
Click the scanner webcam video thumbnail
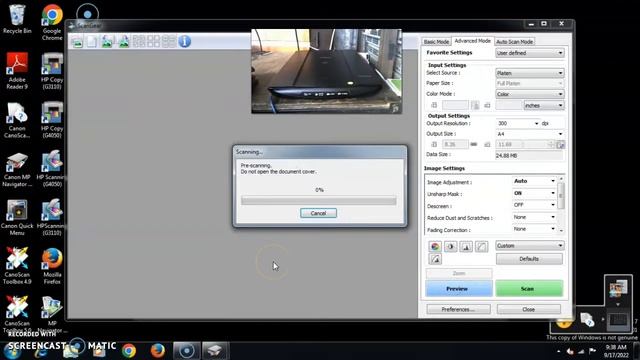327,71
